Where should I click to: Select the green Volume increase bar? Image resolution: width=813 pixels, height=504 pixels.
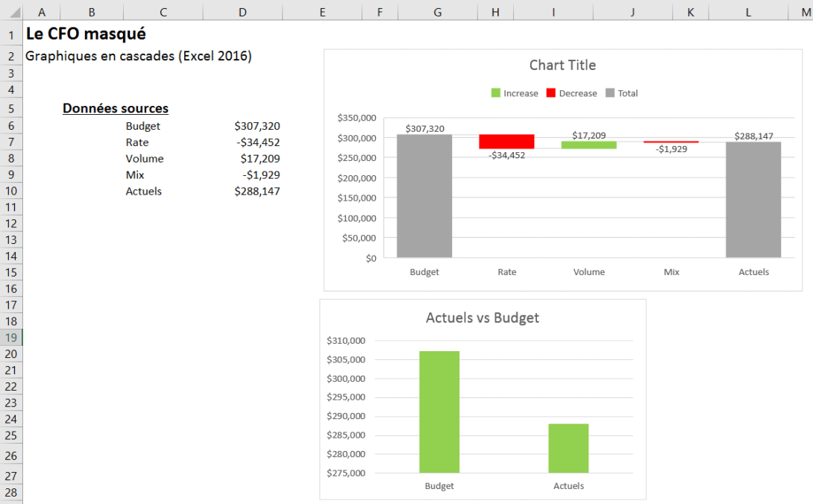(x=588, y=143)
